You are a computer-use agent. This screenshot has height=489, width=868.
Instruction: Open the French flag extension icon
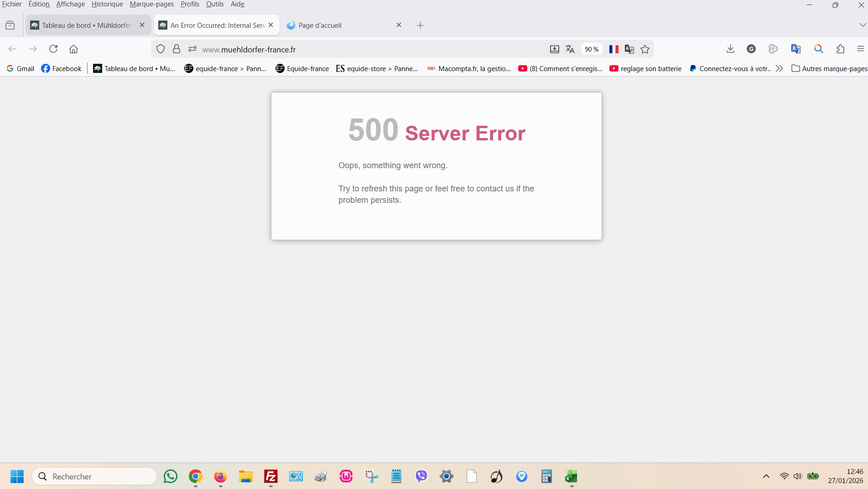pyautogui.click(x=614, y=49)
